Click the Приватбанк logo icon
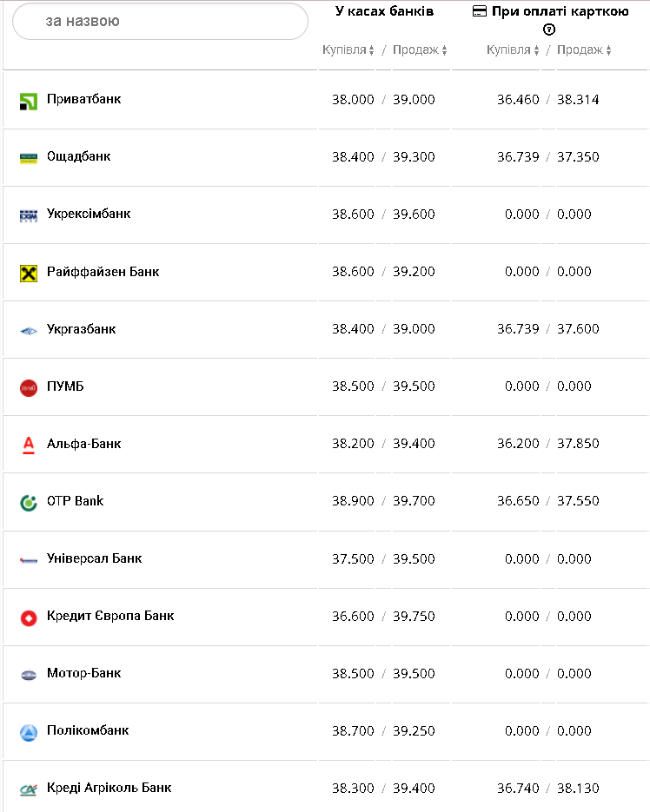The image size is (650, 812). (x=29, y=101)
